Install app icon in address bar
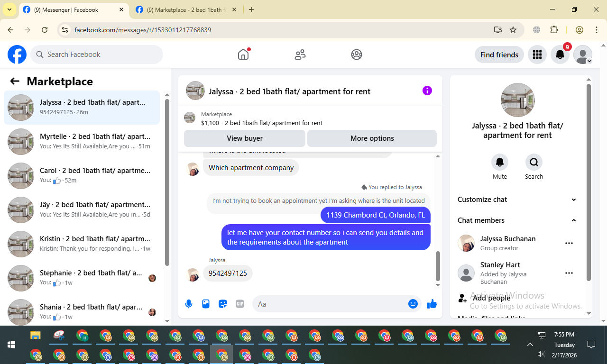The width and height of the screenshot is (607, 364). [497, 30]
